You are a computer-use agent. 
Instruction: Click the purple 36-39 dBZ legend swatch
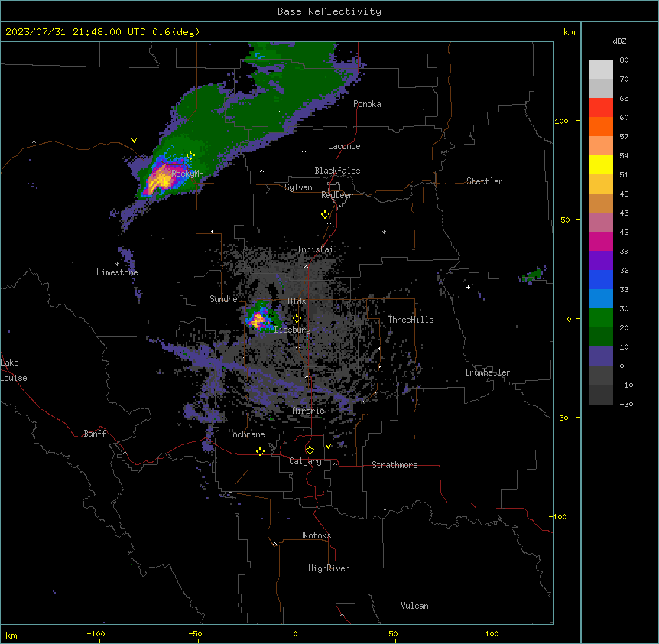click(601, 261)
